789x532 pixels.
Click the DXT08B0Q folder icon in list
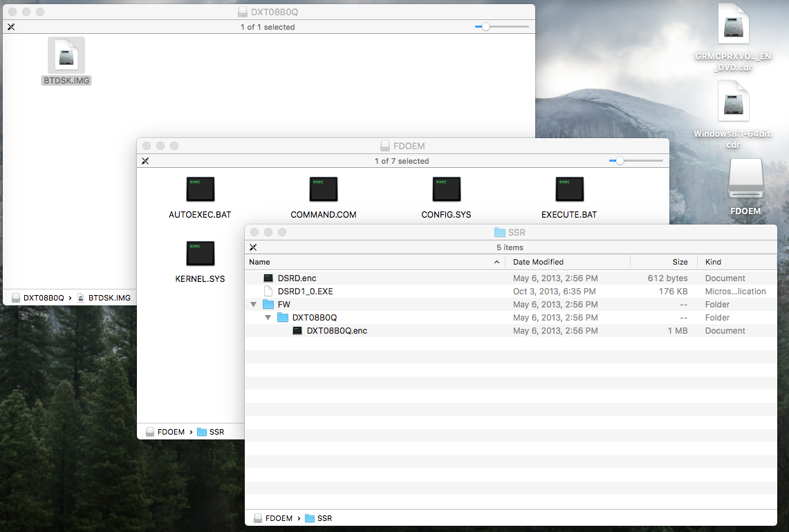click(x=283, y=317)
